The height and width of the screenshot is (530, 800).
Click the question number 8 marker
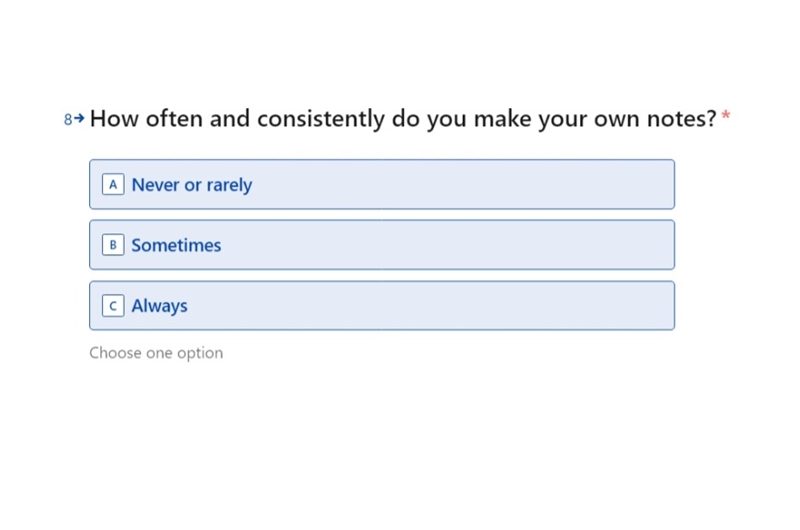point(68,119)
